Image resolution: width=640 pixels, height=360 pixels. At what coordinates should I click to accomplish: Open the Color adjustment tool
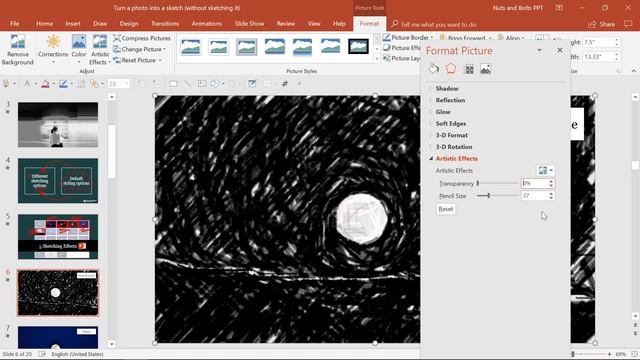[x=79, y=50]
